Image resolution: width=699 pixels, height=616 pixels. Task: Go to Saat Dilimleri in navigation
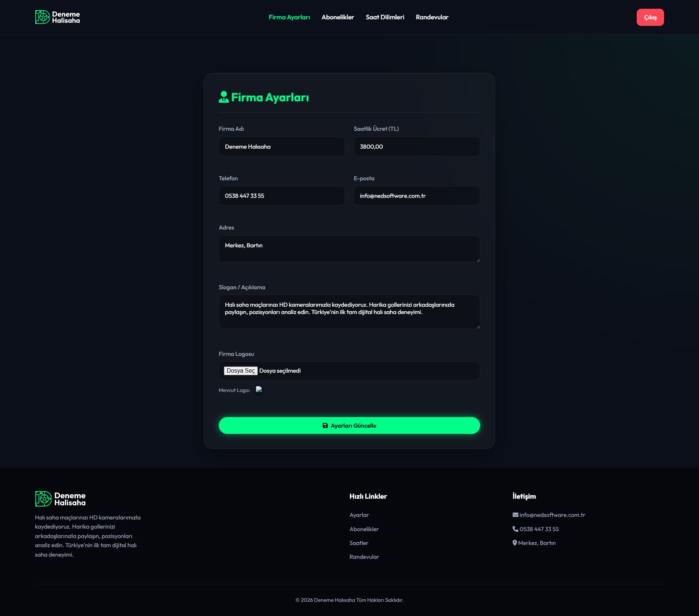tap(385, 17)
